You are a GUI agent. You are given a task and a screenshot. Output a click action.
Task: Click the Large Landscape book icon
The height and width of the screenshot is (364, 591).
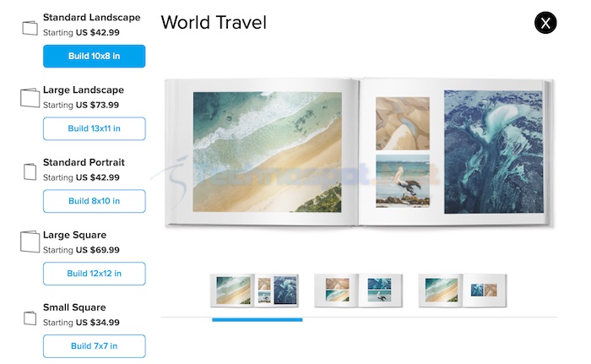coord(30,98)
